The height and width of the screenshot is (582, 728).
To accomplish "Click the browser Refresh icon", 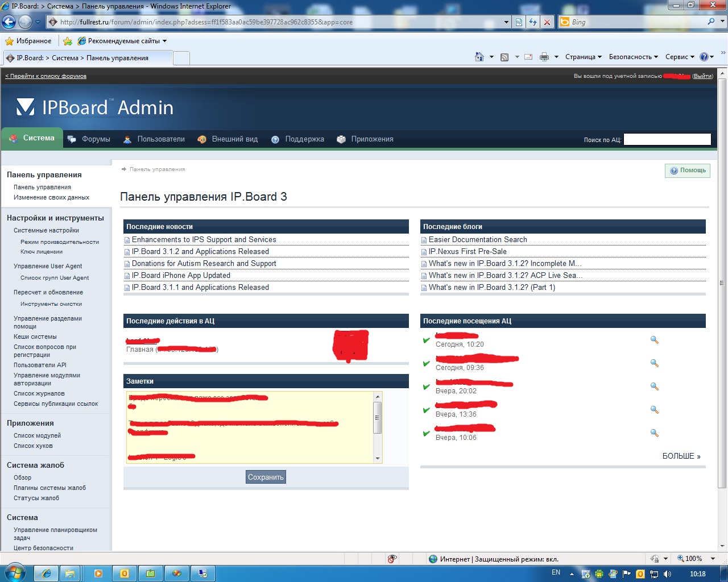I will [x=533, y=22].
